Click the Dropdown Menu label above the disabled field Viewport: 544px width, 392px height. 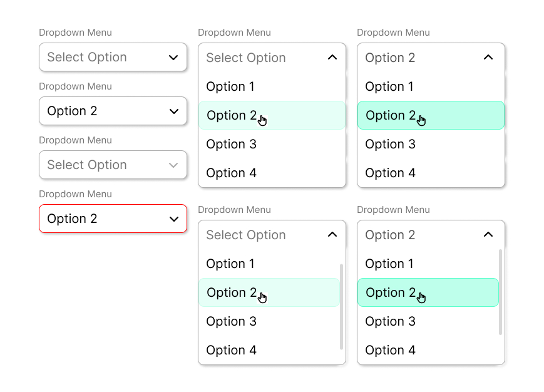[x=75, y=140]
